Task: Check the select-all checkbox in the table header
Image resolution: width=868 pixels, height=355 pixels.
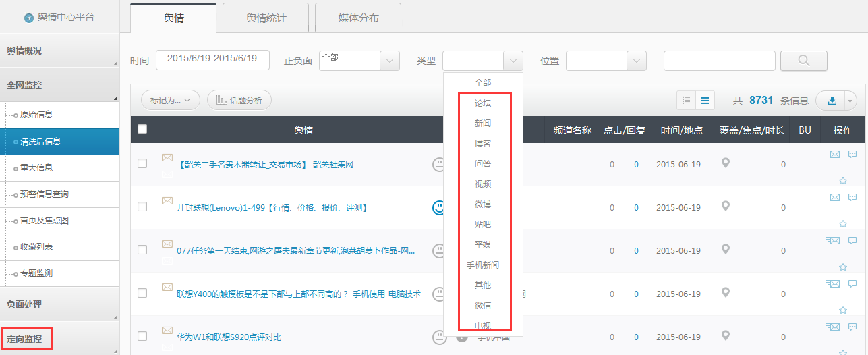Action: tap(142, 130)
